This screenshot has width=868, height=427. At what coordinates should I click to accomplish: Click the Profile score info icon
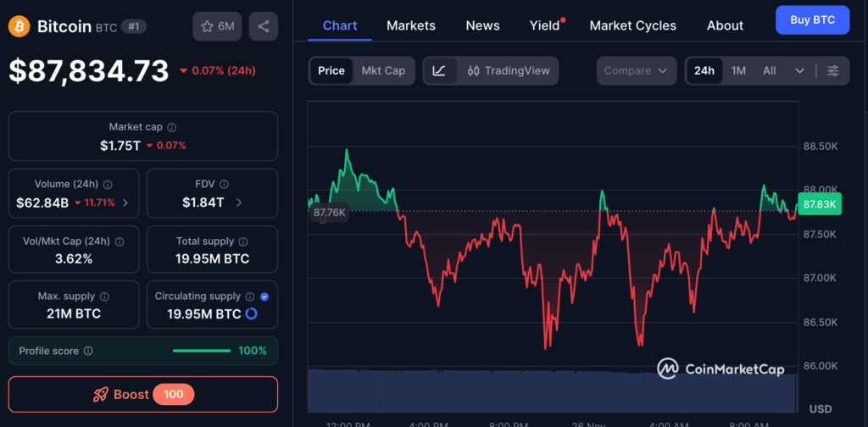tap(88, 351)
